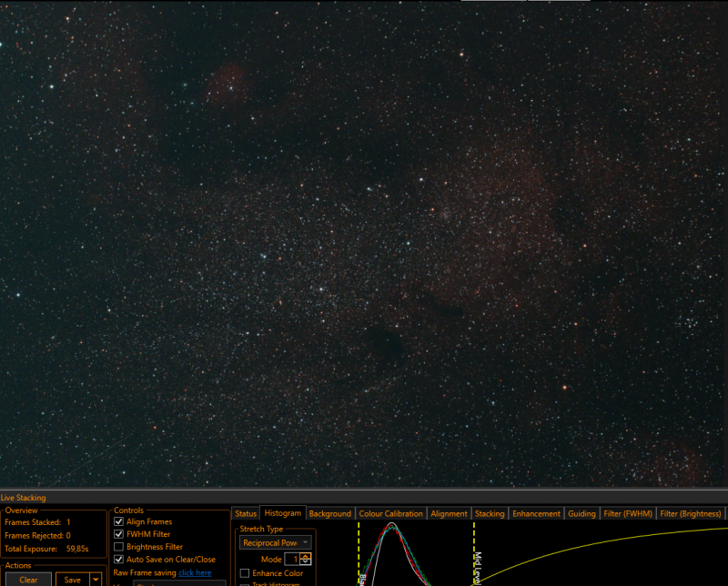
Task: Click the Live Stacking panel title
Action: (24, 498)
